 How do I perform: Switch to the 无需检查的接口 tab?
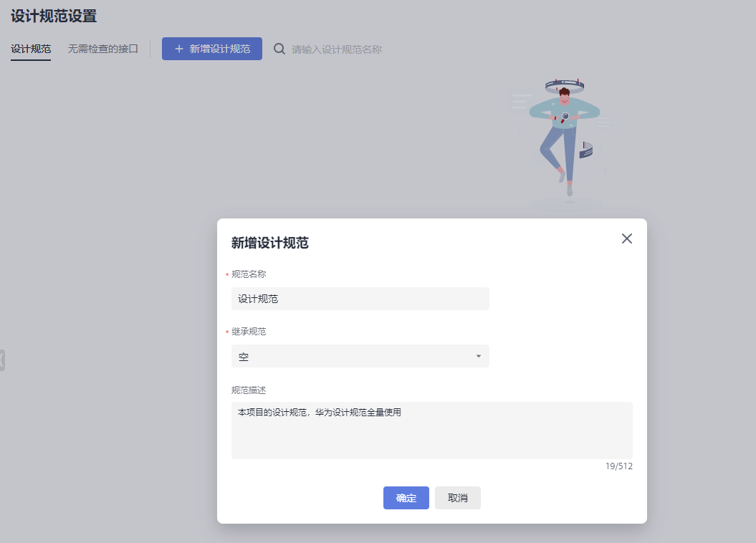point(102,49)
